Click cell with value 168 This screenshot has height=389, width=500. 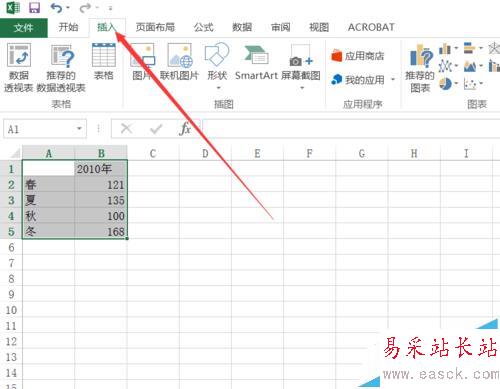pyautogui.click(x=101, y=231)
